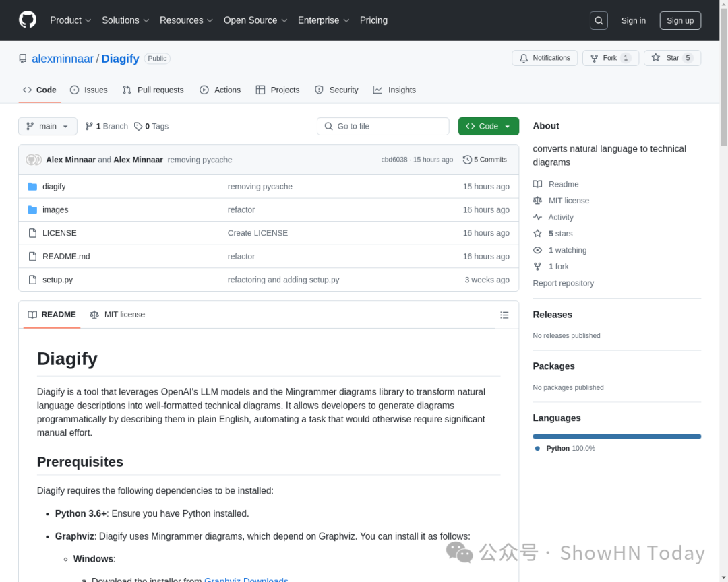Expand the Solutions menu
728x582 pixels.
click(125, 20)
